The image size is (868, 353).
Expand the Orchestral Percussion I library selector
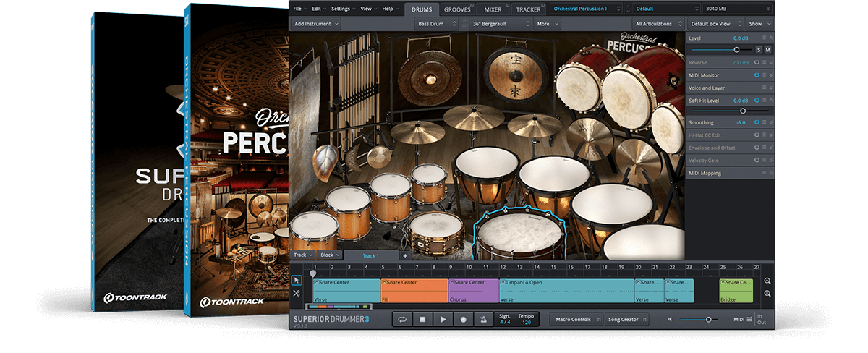(x=585, y=9)
